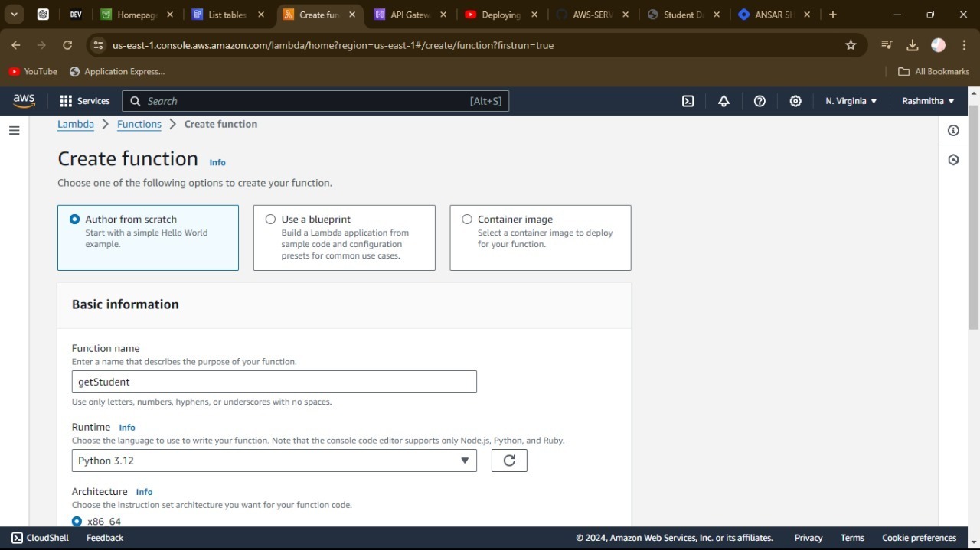Switch to the List tables browser tab
980x550 pixels.
[x=228, y=15]
